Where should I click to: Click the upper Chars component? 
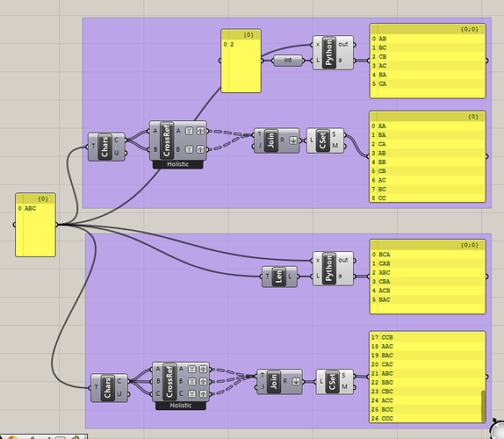point(106,147)
